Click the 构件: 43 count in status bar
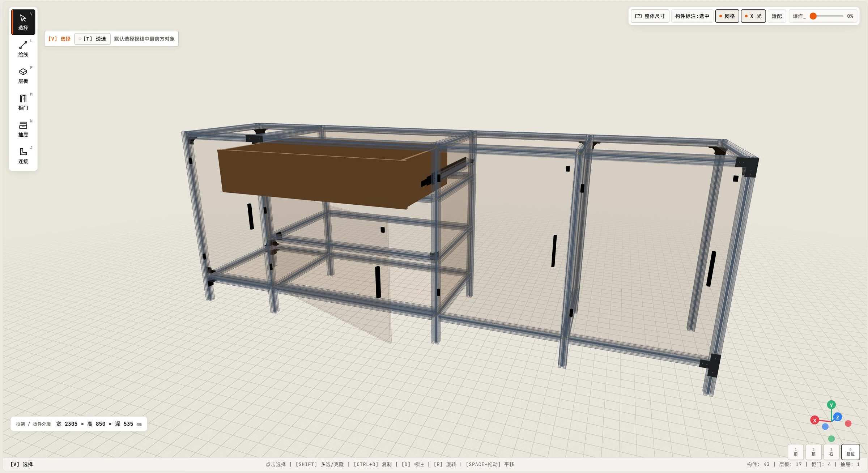The width and height of the screenshot is (868, 473). [x=758, y=464]
